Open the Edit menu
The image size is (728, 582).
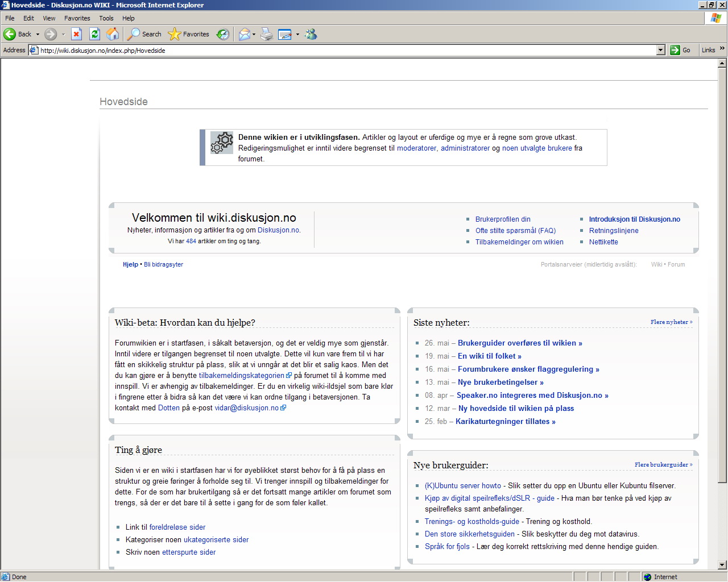click(x=28, y=18)
